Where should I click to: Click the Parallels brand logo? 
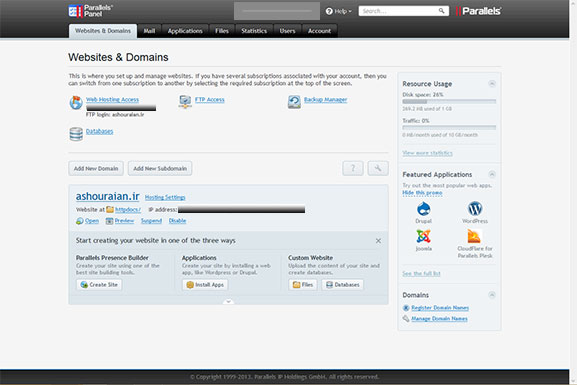click(478, 11)
